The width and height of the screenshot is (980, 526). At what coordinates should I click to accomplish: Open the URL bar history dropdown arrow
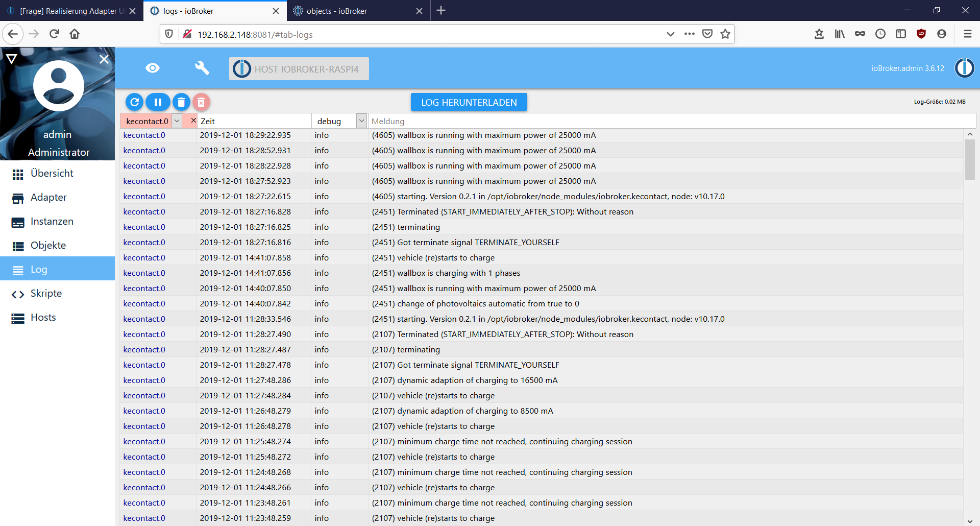click(x=671, y=34)
